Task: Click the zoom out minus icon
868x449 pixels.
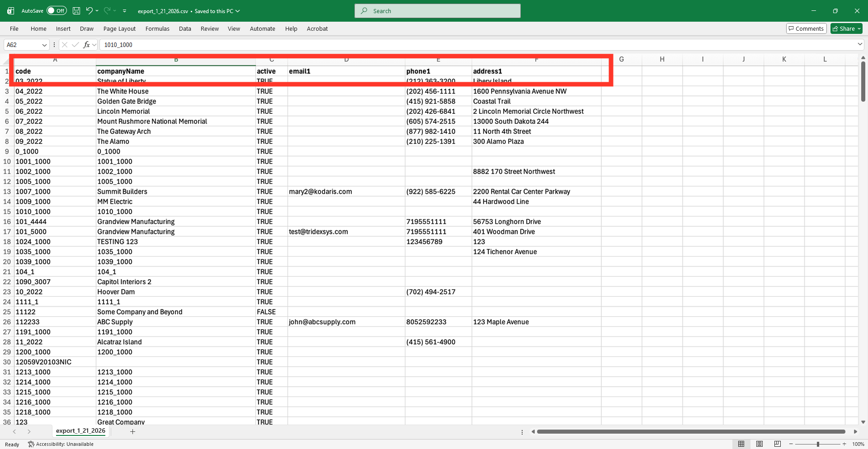Action: click(791, 444)
